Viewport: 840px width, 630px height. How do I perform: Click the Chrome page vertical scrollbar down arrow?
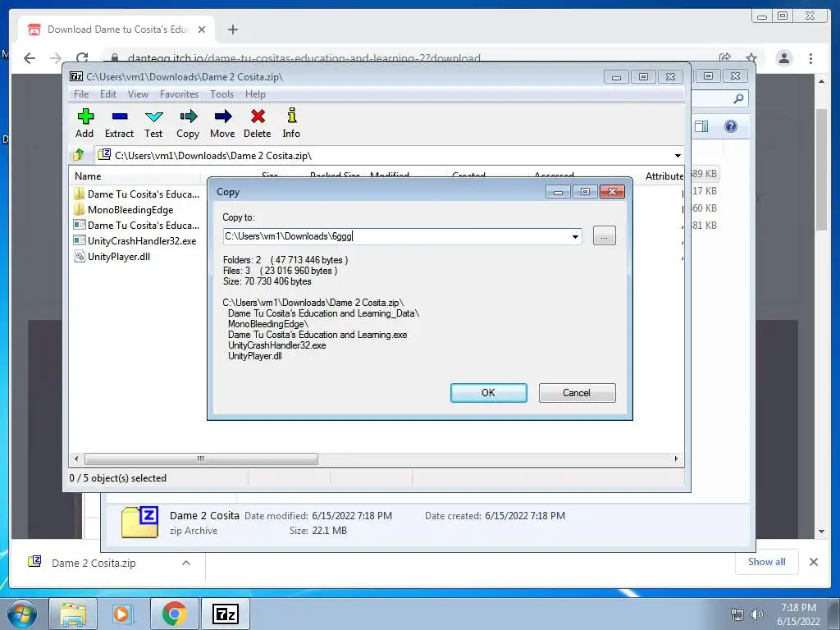point(821,532)
